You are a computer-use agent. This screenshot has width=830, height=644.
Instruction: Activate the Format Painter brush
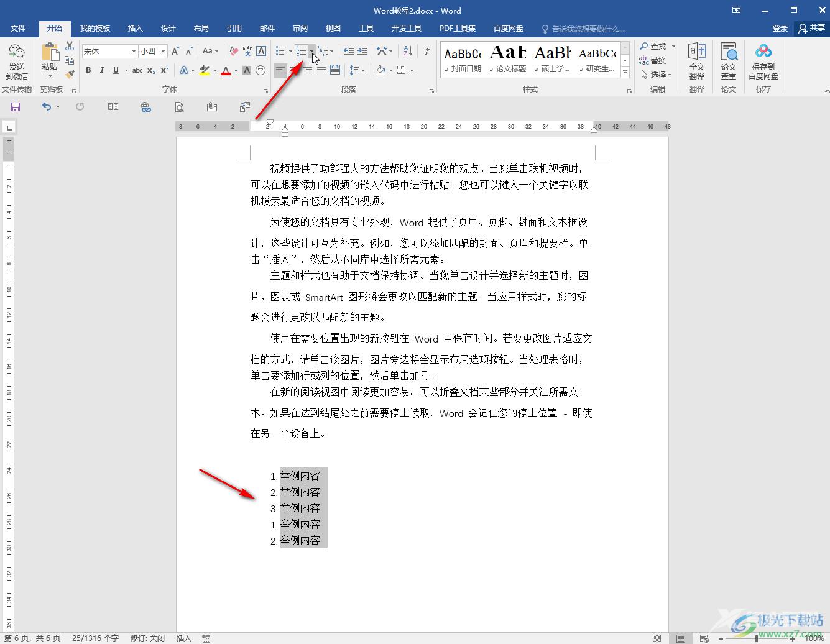(70, 74)
